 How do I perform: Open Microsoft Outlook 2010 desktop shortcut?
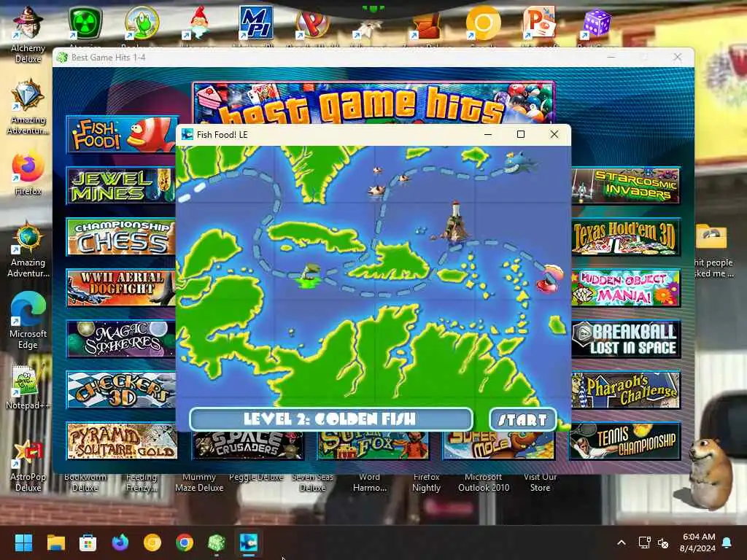484,483
